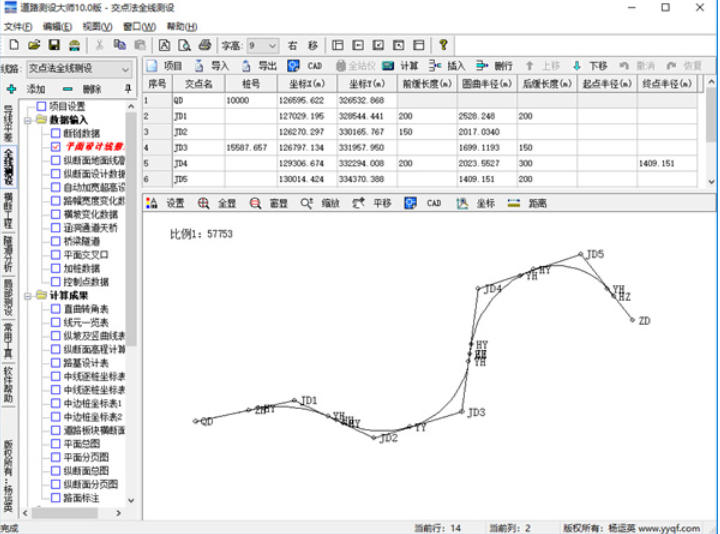Open the 窗口(W) menu

[140, 27]
